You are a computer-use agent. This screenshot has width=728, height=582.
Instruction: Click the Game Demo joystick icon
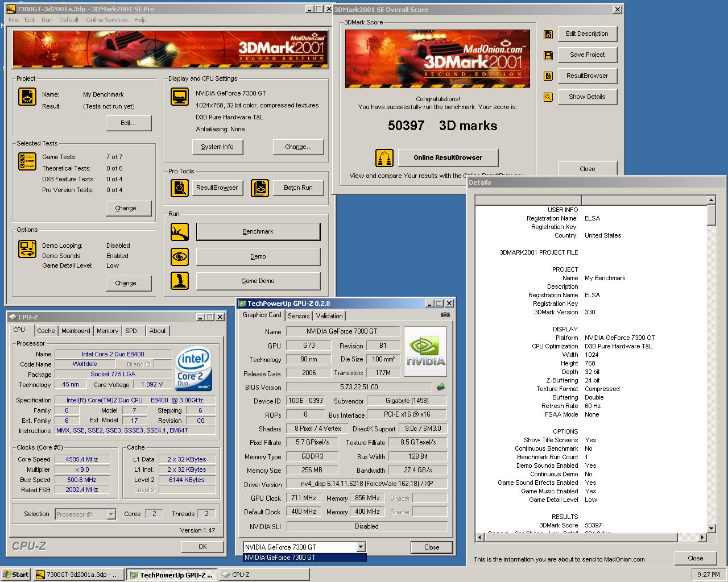click(x=180, y=281)
